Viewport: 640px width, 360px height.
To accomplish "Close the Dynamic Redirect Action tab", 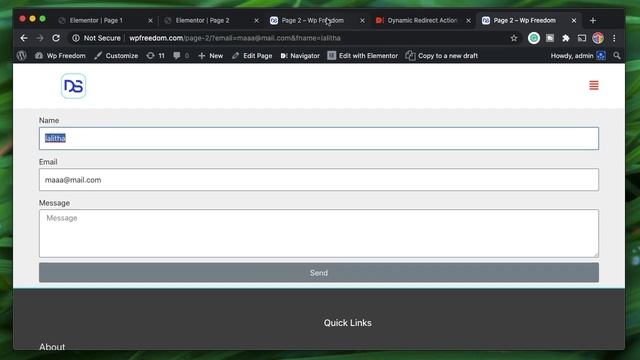I will click(x=468, y=20).
